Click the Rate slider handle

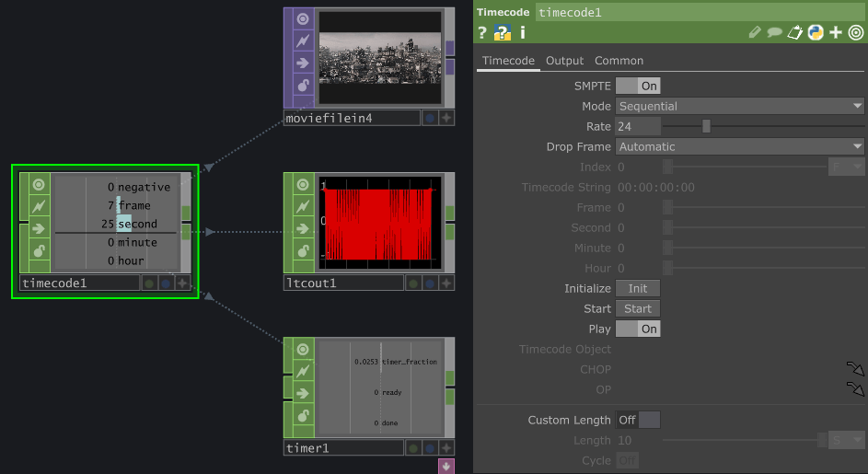pyautogui.click(x=706, y=126)
